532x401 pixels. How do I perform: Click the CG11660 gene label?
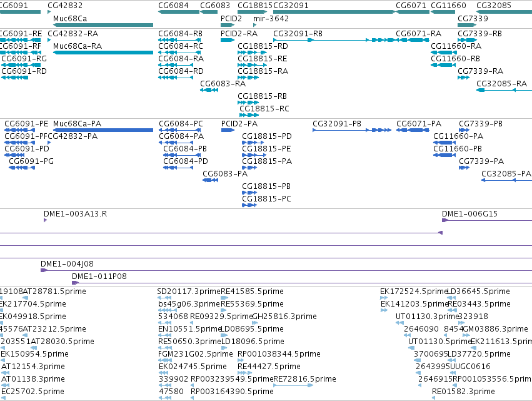tap(448, 6)
